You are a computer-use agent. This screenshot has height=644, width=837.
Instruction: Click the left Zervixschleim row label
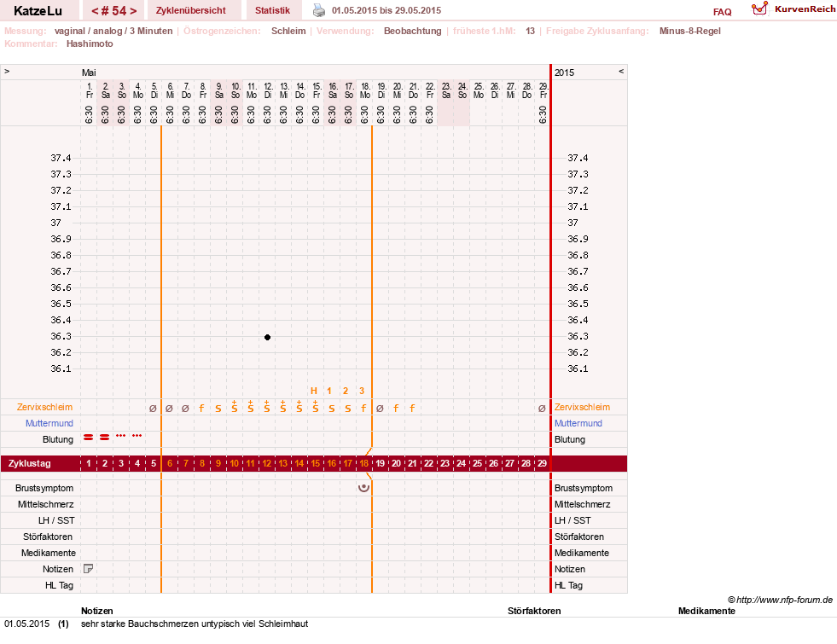[45, 407]
